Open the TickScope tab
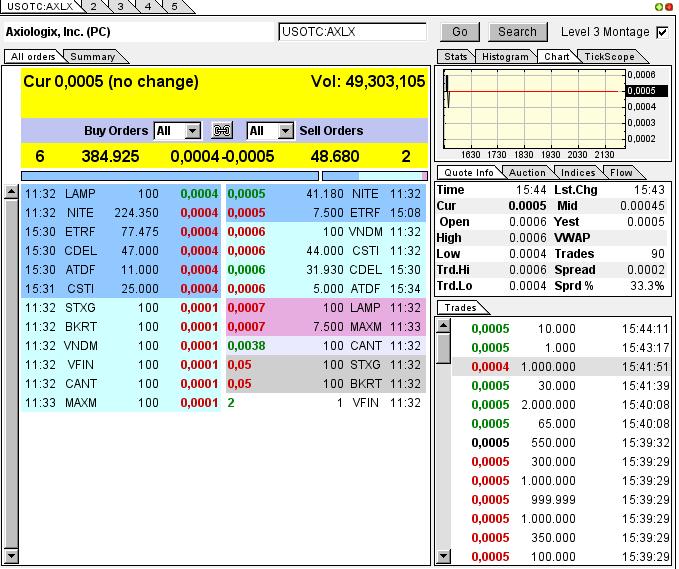This screenshot has width=679, height=569. 609,57
